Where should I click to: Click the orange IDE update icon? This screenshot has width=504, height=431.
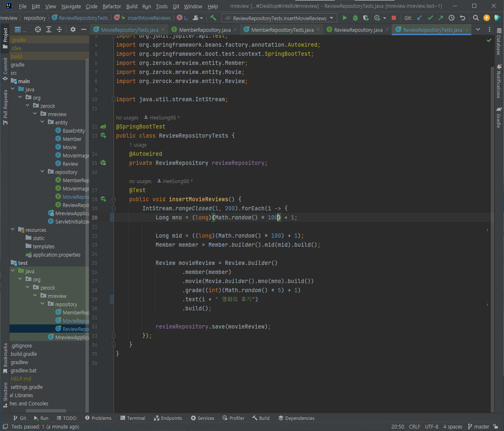[486, 18]
